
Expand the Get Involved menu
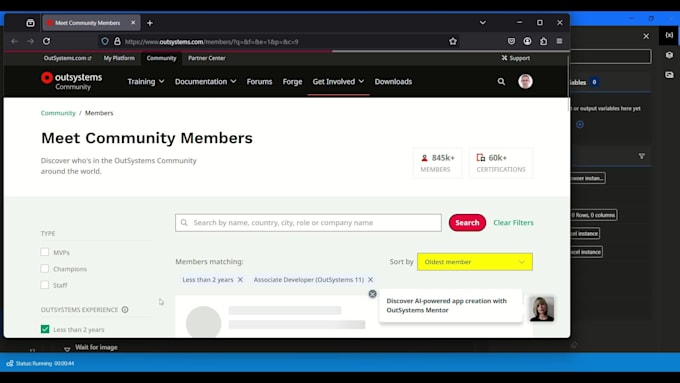click(338, 82)
